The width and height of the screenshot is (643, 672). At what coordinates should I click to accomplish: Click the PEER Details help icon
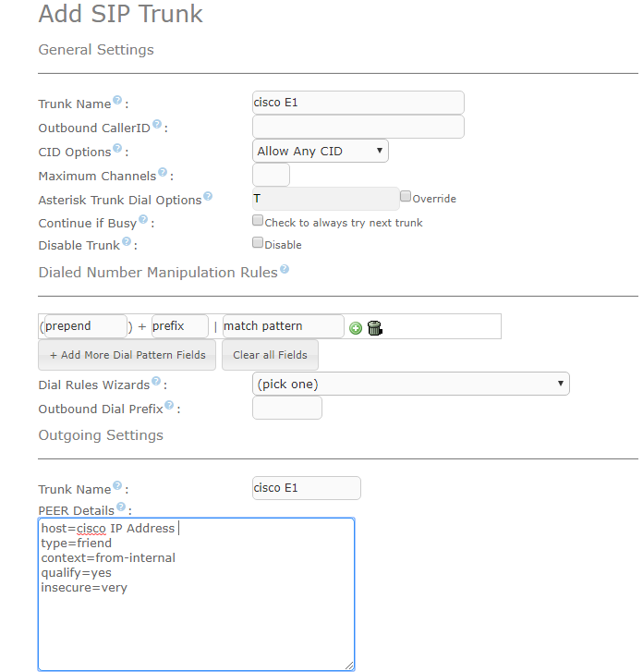click(121, 507)
